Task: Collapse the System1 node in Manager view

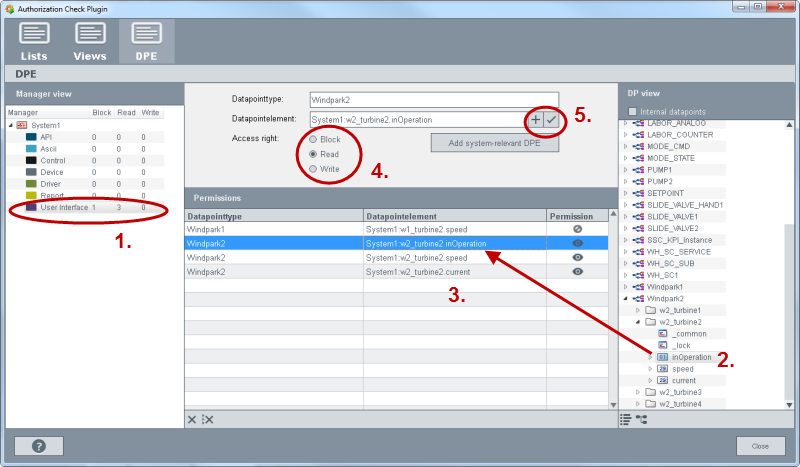Action: click(x=11, y=125)
